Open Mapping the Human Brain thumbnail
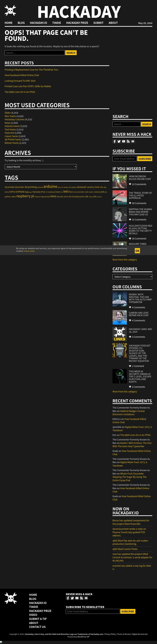 (x=120, y=214)
